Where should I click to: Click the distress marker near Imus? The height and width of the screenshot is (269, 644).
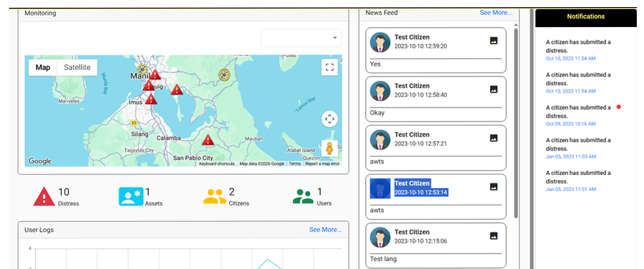[x=151, y=99]
